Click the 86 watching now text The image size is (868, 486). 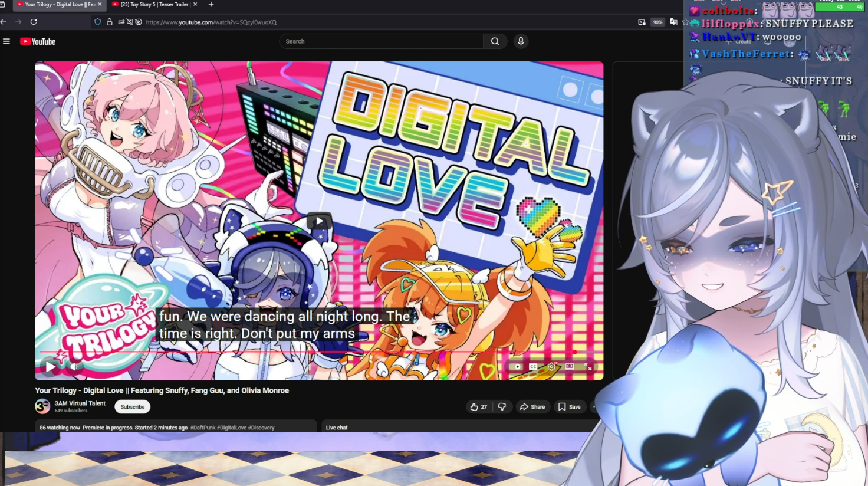60,428
